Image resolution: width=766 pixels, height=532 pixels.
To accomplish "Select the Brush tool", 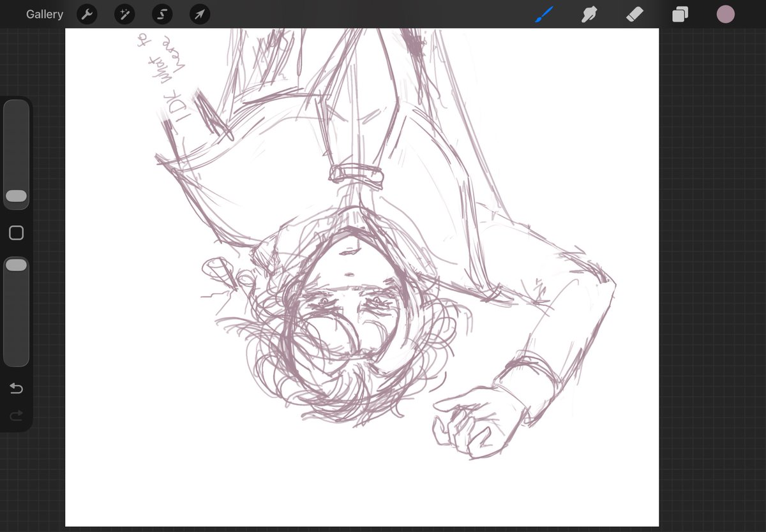I will click(544, 14).
